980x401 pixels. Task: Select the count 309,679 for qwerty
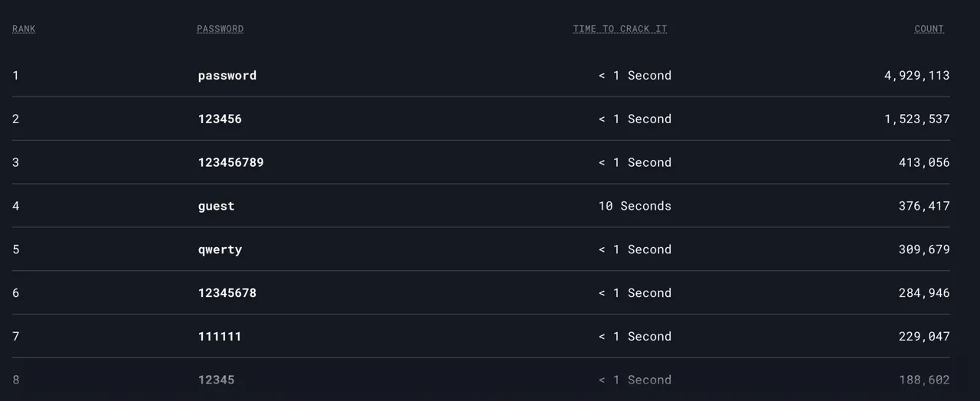click(x=924, y=249)
